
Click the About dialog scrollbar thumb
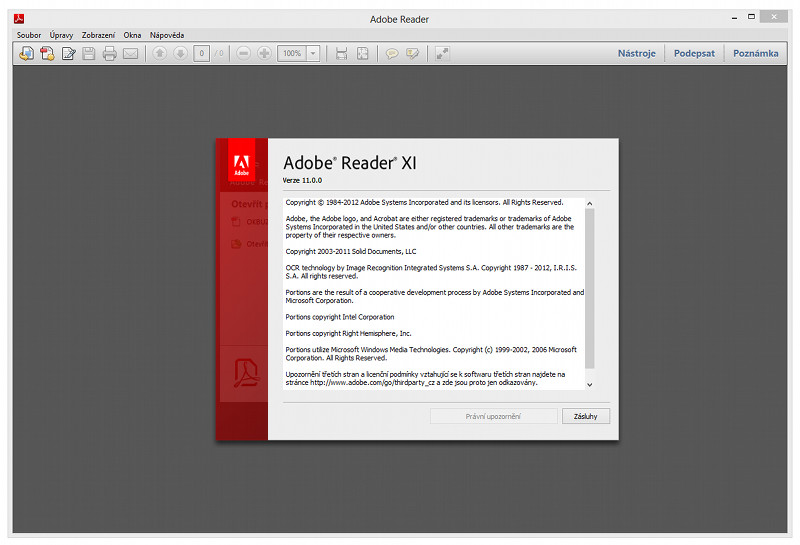(589, 288)
